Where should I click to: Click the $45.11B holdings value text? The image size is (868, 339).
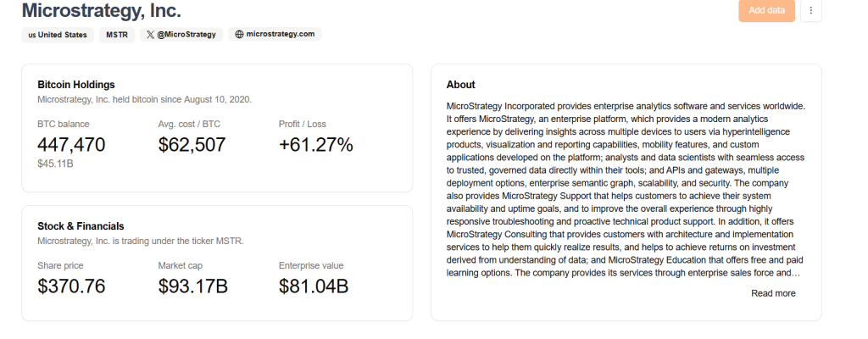coord(55,164)
